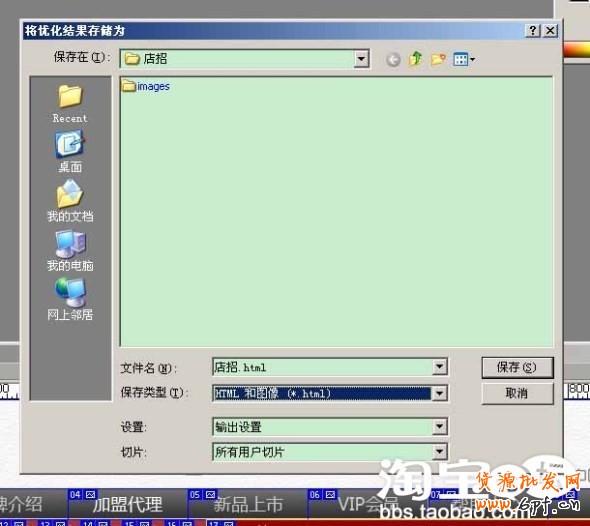Create a new folder
This screenshot has width=590, height=526.
pyautogui.click(x=438, y=59)
